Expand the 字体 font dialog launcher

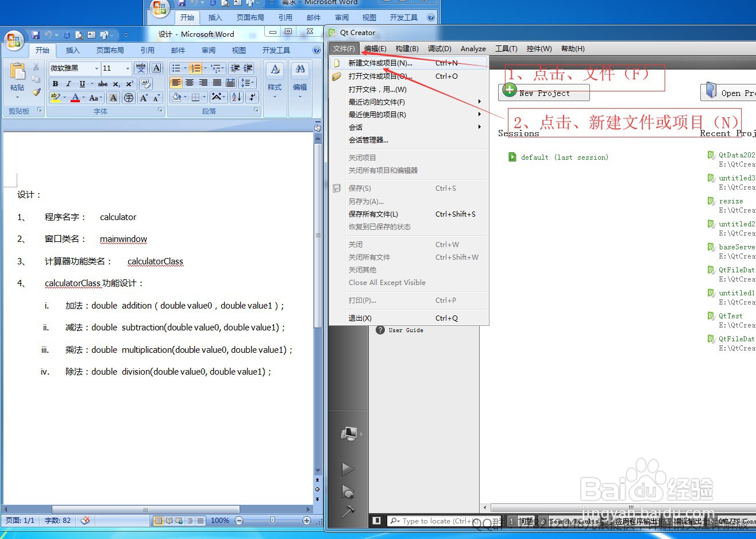[x=160, y=110]
